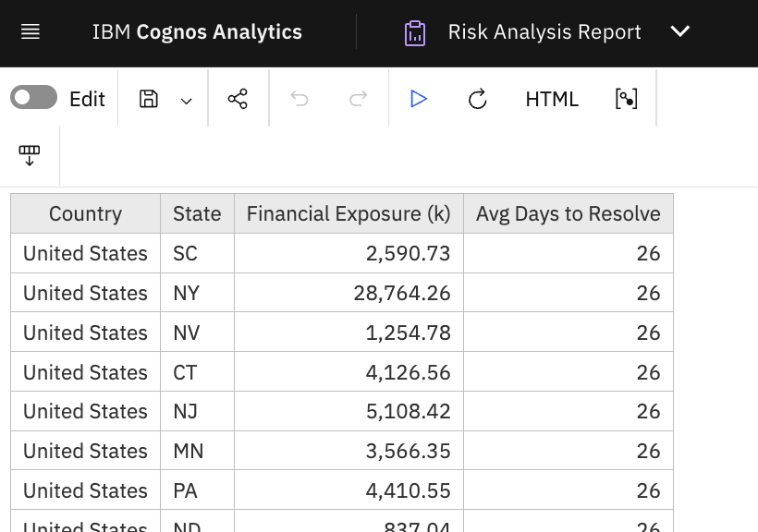758x532 pixels.
Task: Redo the last action
Action: [358, 99]
